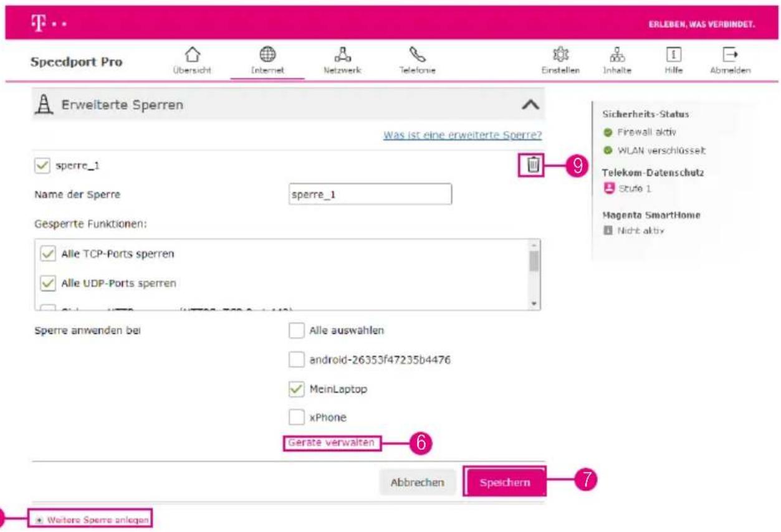Collapse the Erweiterte Sperren section chevron
The image size is (781, 532).
pos(530,105)
